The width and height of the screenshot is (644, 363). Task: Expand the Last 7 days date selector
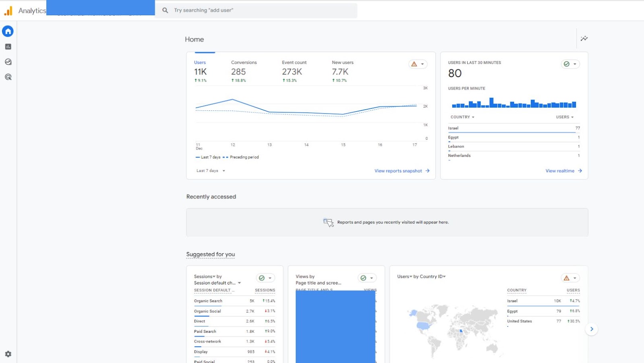(211, 171)
